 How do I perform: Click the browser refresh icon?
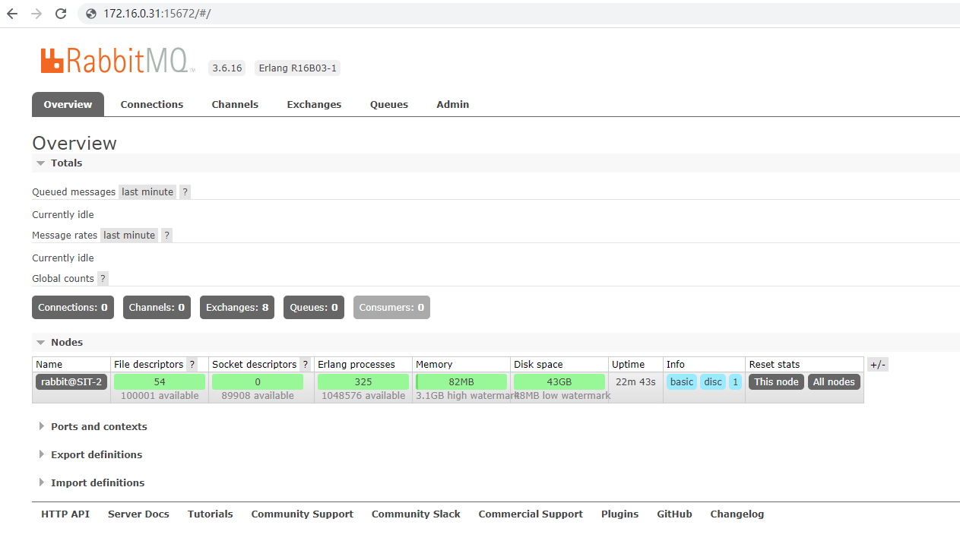tap(60, 13)
